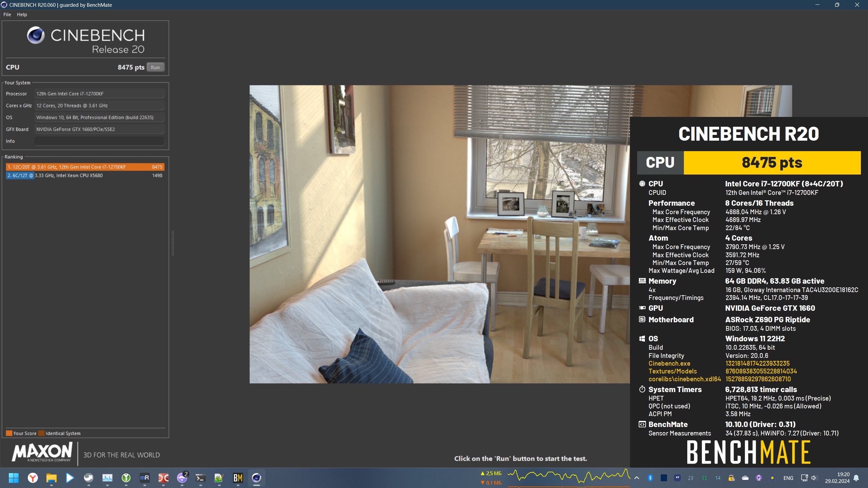This screenshot has height=488, width=868.
Task: Click the padlock tray icon
Action: (731, 478)
